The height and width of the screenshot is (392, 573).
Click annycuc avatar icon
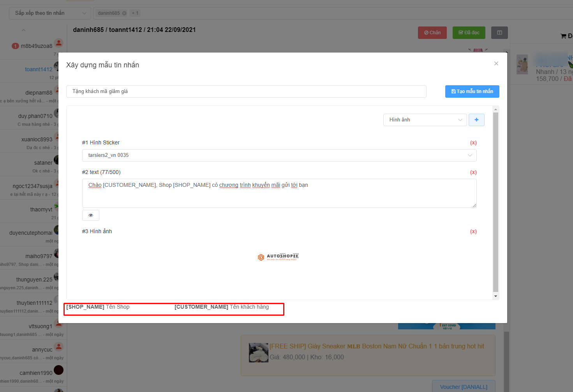coord(58,346)
